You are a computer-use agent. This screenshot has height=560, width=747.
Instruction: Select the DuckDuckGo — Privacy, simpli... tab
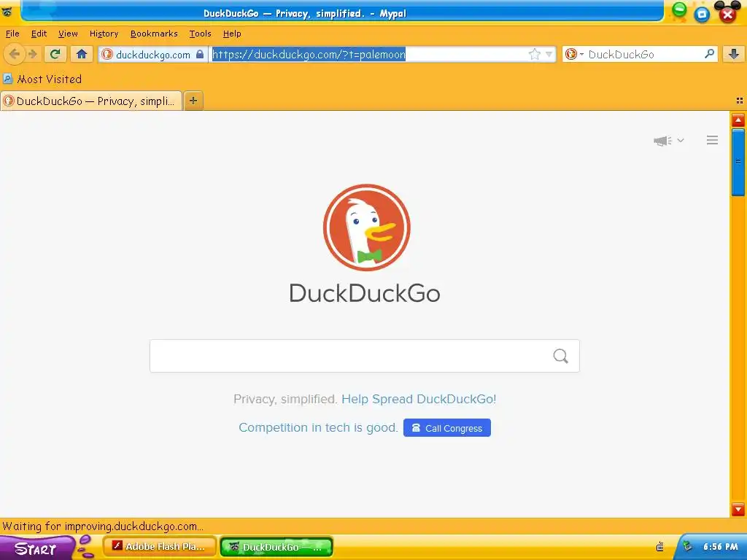pyautogui.click(x=91, y=101)
